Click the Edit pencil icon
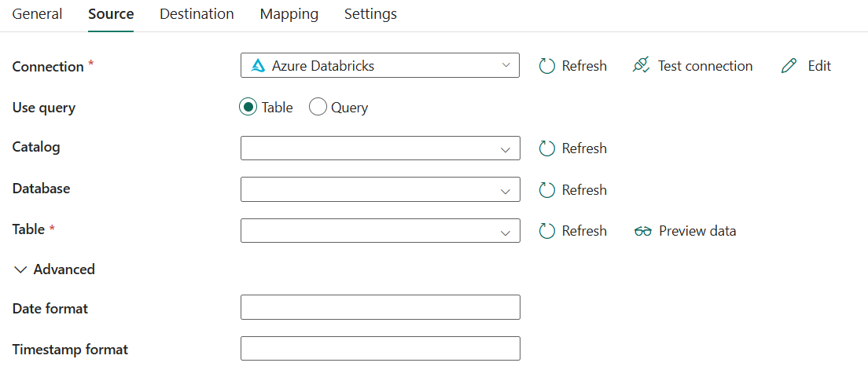868x392 pixels. coord(789,66)
